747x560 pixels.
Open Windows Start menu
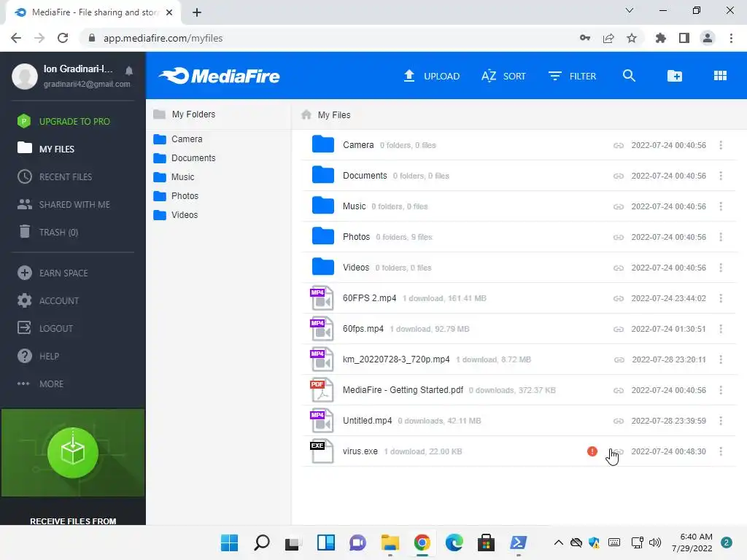click(x=230, y=542)
